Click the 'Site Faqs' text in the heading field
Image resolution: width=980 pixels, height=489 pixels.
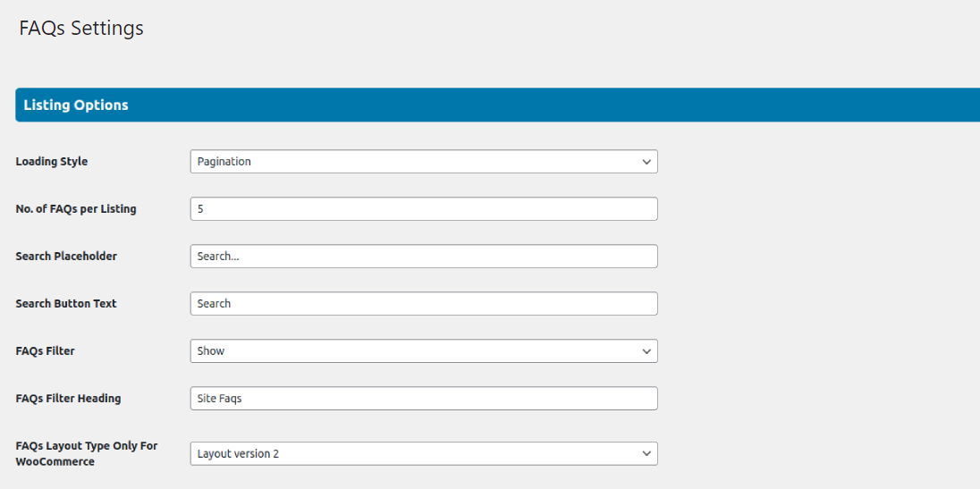(220, 399)
